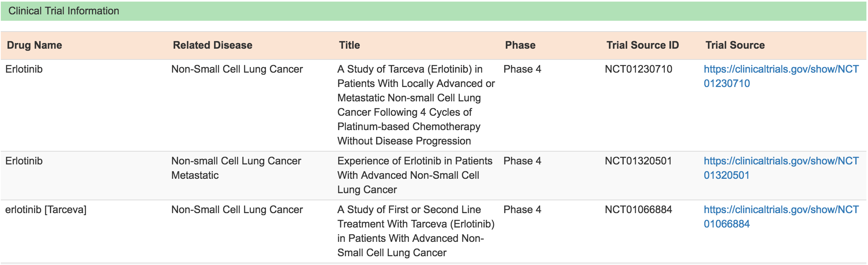Open the clinicaltrials.gov link for NCT01320501

[x=781, y=168]
